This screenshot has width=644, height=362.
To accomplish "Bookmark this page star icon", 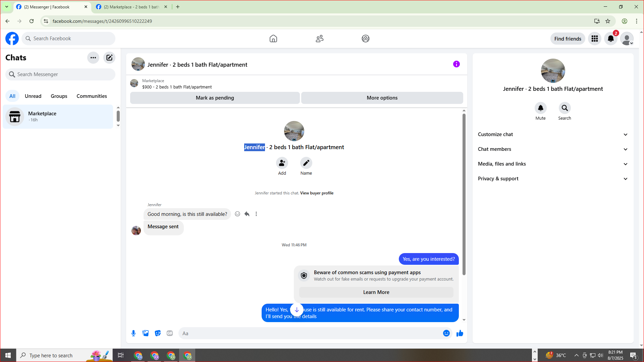I will [608, 21].
